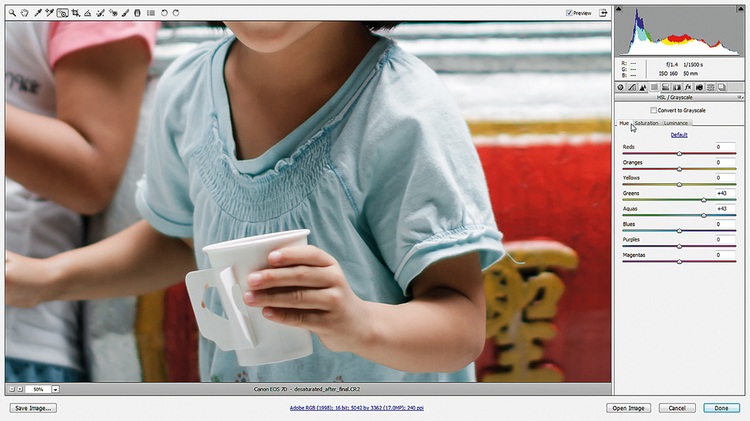
Task: Toggle shadow clipping warning in histogram
Action: tap(618, 9)
